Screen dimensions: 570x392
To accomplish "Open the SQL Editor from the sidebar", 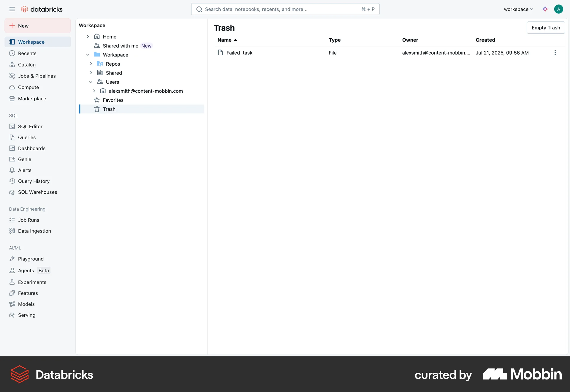I will click(30, 126).
